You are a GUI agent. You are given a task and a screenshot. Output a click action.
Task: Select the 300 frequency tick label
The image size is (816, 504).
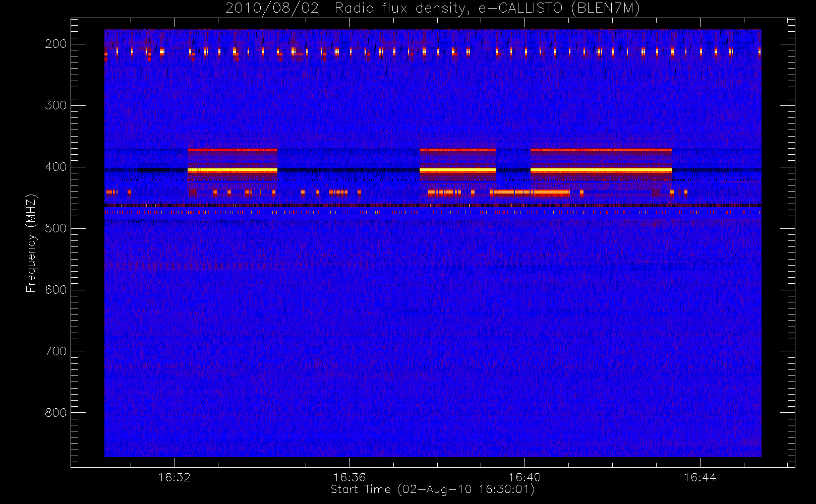(x=56, y=105)
